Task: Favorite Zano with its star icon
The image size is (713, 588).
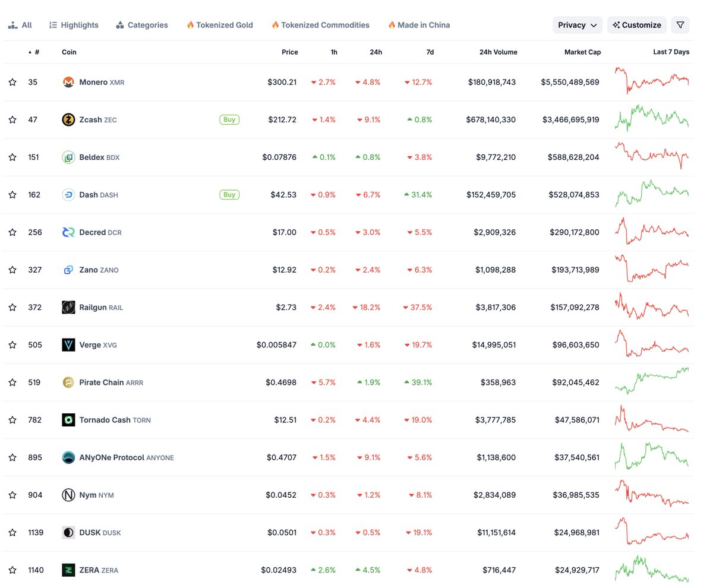Action: click(x=12, y=270)
